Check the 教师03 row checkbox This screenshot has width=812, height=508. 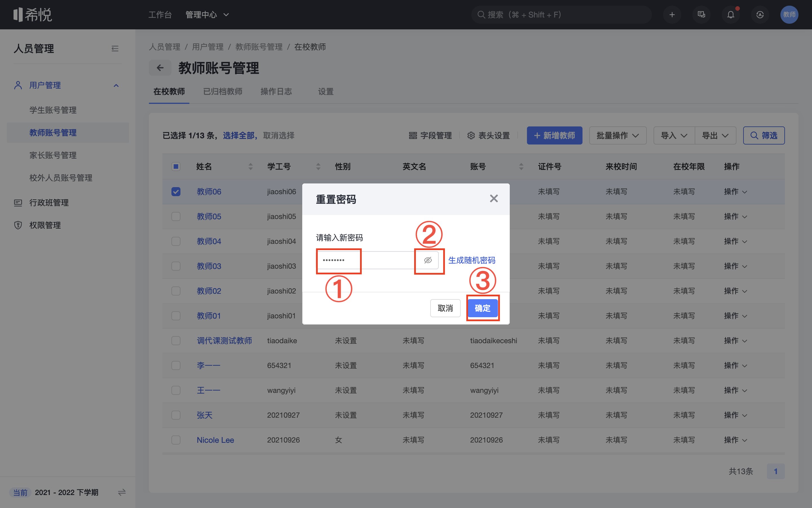pyautogui.click(x=176, y=266)
